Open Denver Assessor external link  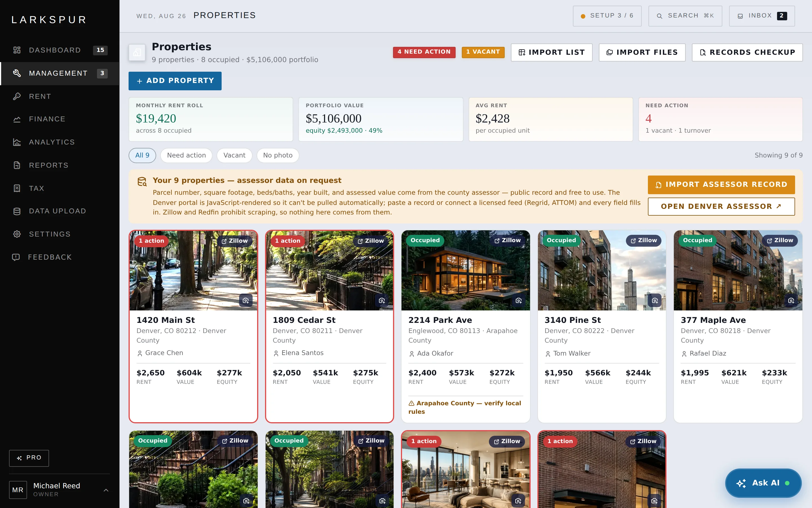pos(721,207)
